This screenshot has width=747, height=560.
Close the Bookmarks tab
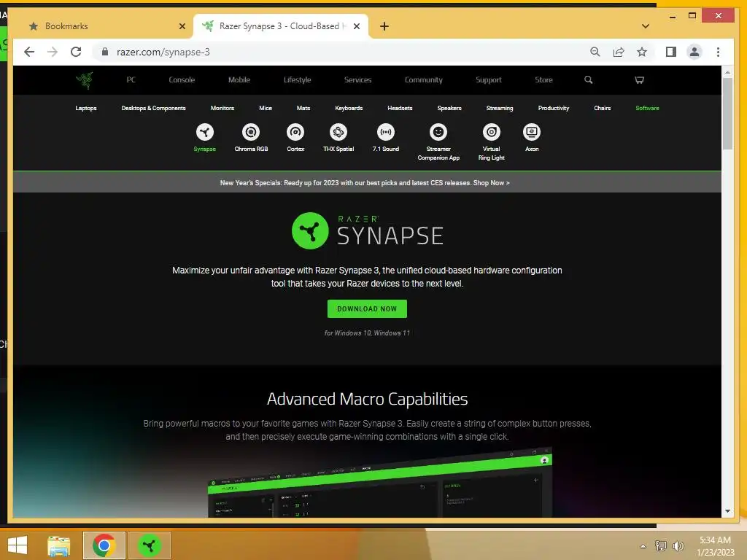(x=182, y=26)
